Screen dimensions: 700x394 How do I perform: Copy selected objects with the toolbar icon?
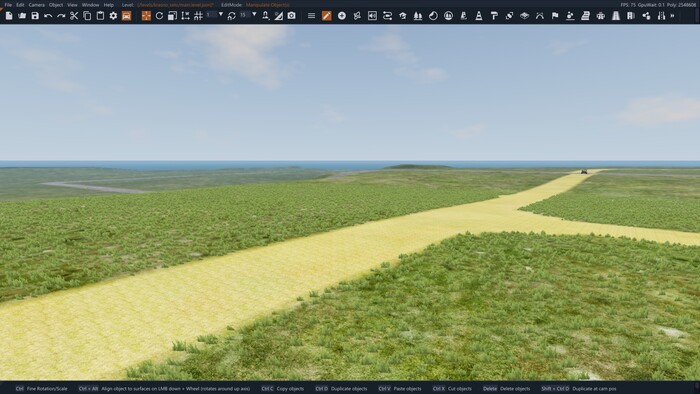pyautogui.click(x=88, y=16)
